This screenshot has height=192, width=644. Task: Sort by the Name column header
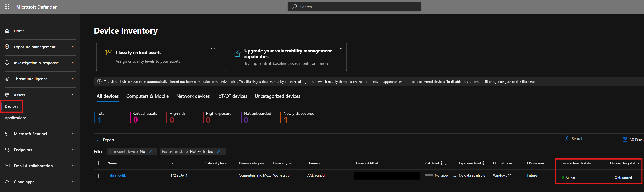coord(112,163)
